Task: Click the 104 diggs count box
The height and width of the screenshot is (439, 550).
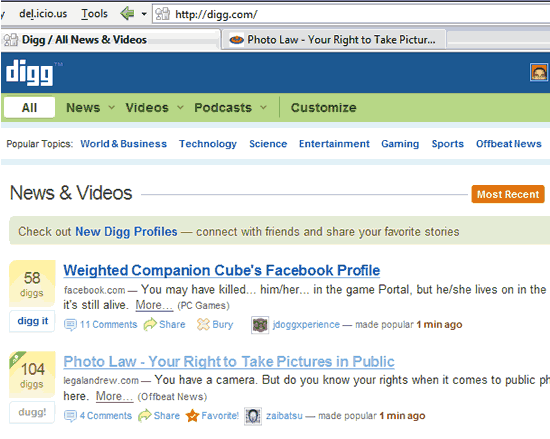Action: pos(32,374)
